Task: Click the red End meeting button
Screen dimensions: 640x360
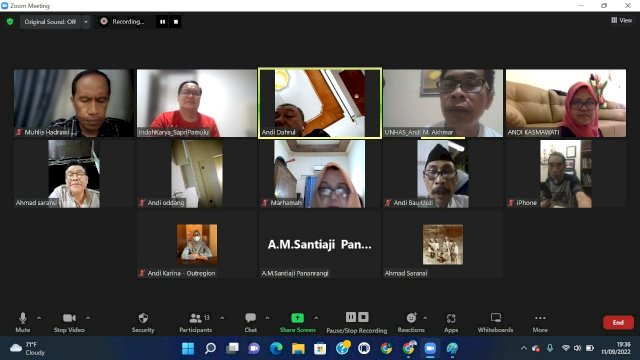Action: 618,322
